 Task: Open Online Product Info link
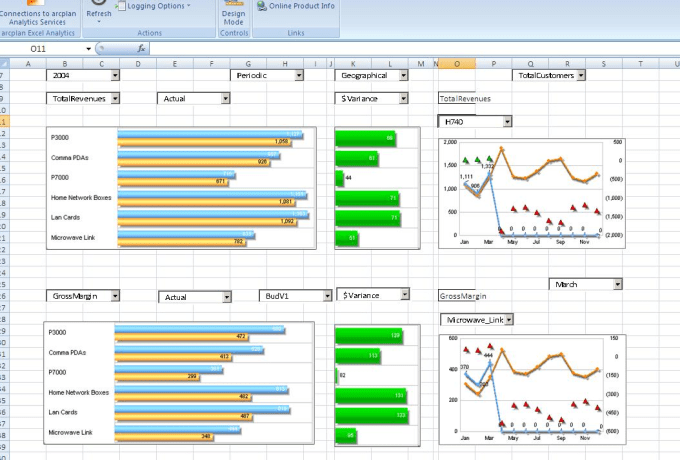click(x=296, y=6)
